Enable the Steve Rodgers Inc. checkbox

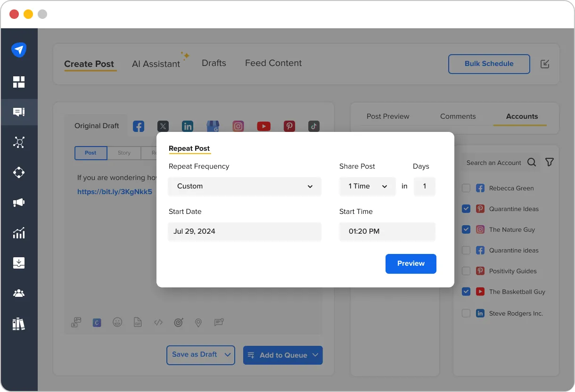tap(466, 313)
